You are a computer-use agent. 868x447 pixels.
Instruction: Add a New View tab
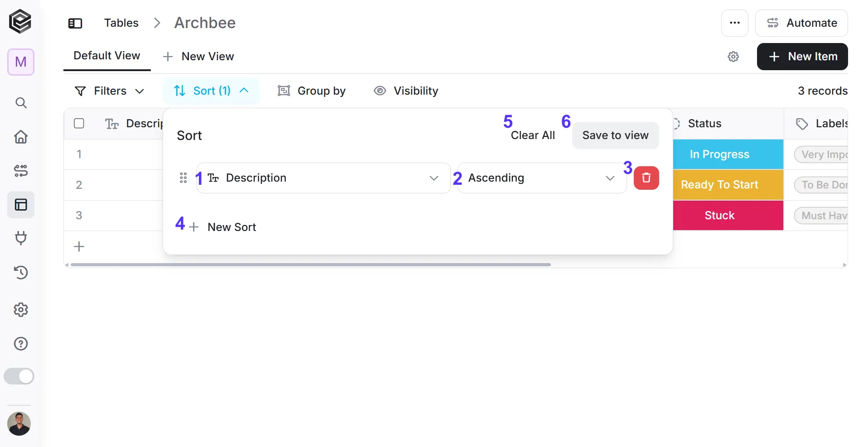pos(198,57)
